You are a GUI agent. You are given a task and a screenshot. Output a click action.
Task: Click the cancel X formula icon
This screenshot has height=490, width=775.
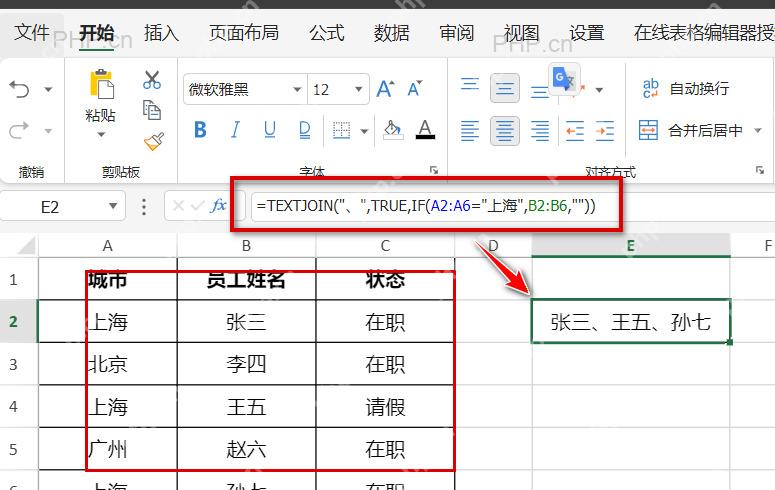tap(178, 206)
